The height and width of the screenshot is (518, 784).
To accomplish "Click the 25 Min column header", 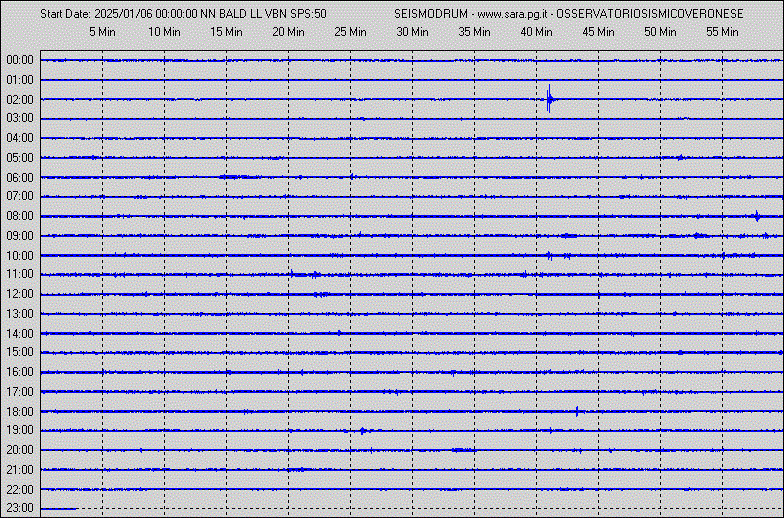I will pos(350,32).
